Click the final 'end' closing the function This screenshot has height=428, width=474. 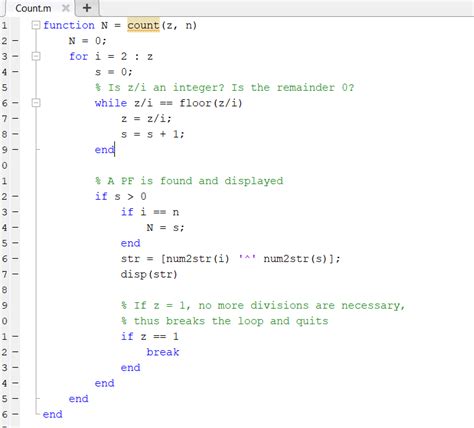pyautogui.click(x=52, y=414)
